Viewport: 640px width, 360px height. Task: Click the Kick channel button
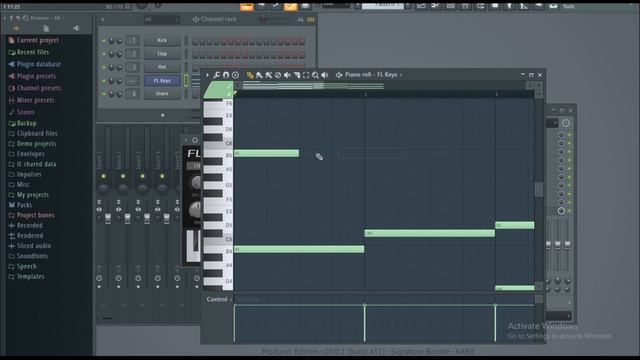(x=162, y=41)
